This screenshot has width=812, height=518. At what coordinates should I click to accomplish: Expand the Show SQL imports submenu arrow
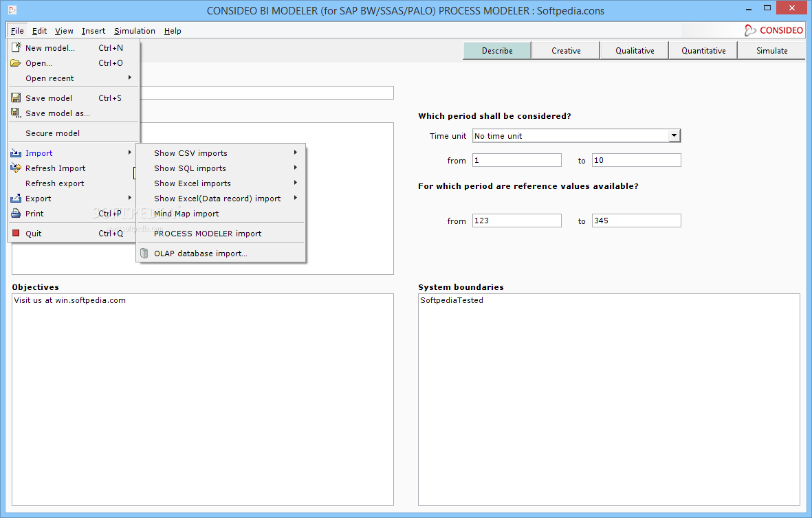pos(295,168)
